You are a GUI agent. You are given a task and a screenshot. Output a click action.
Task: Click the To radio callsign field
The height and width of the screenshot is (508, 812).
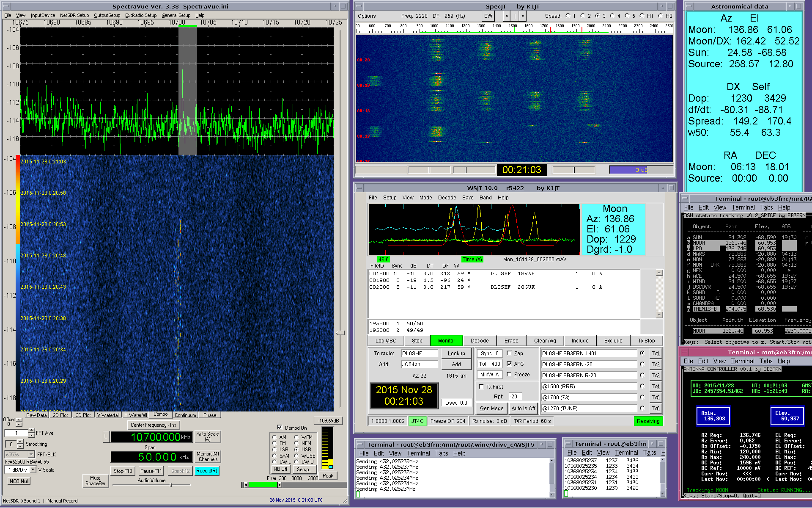[419, 353]
